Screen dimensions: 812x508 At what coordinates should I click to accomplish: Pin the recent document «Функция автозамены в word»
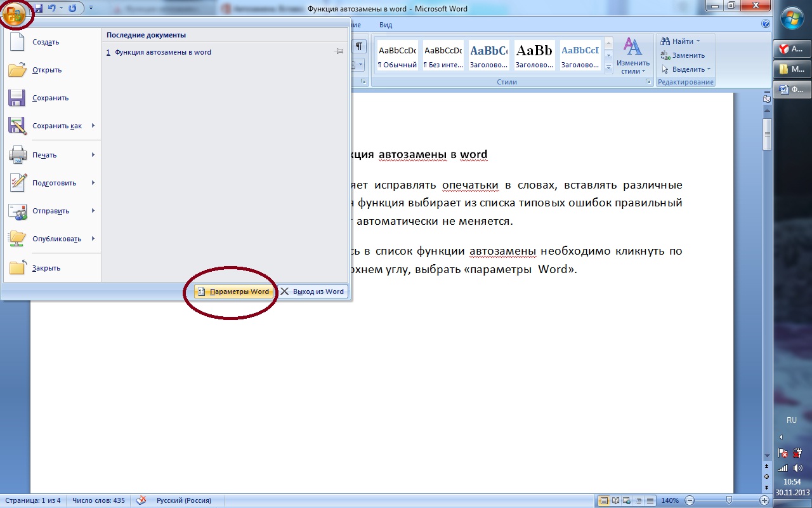(x=339, y=52)
